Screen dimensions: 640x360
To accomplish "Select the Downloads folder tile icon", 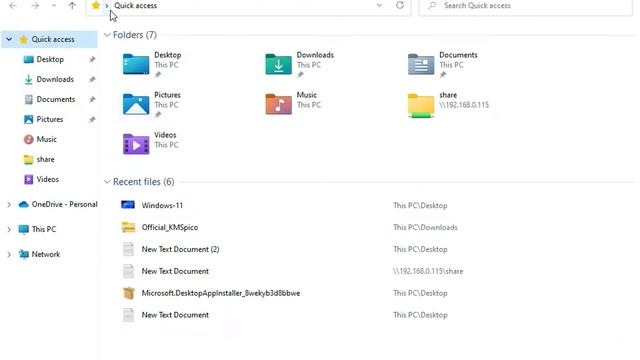I will pyautogui.click(x=278, y=64).
